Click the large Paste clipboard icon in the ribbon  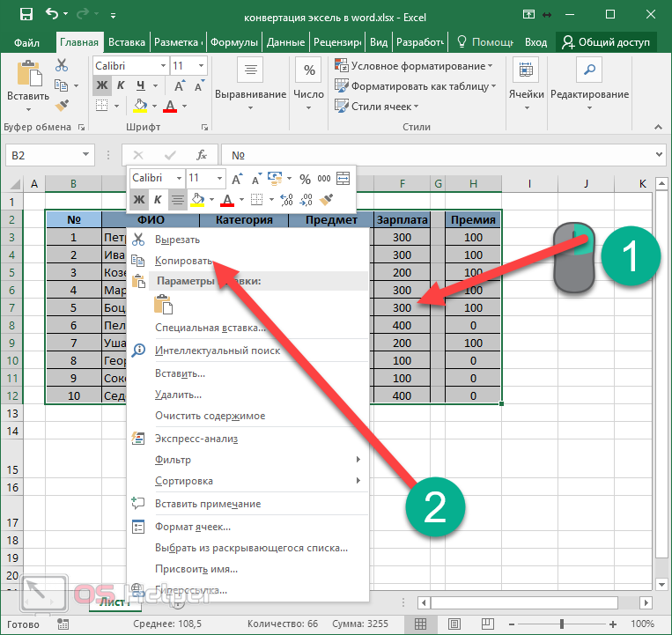(x=29, y=74)
